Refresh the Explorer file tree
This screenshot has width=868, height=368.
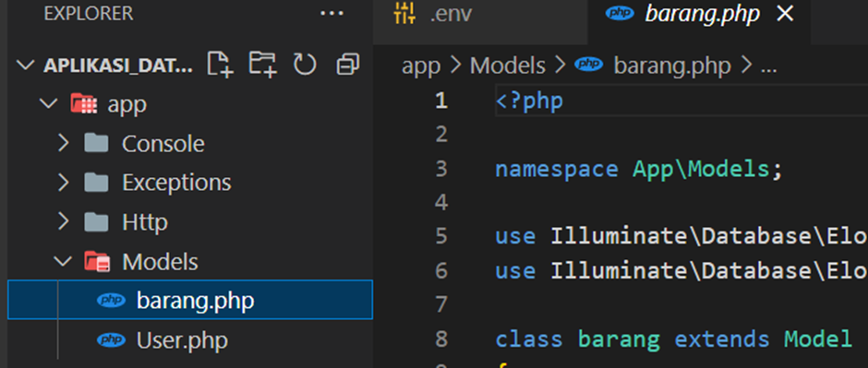click(x=305, y=65)
